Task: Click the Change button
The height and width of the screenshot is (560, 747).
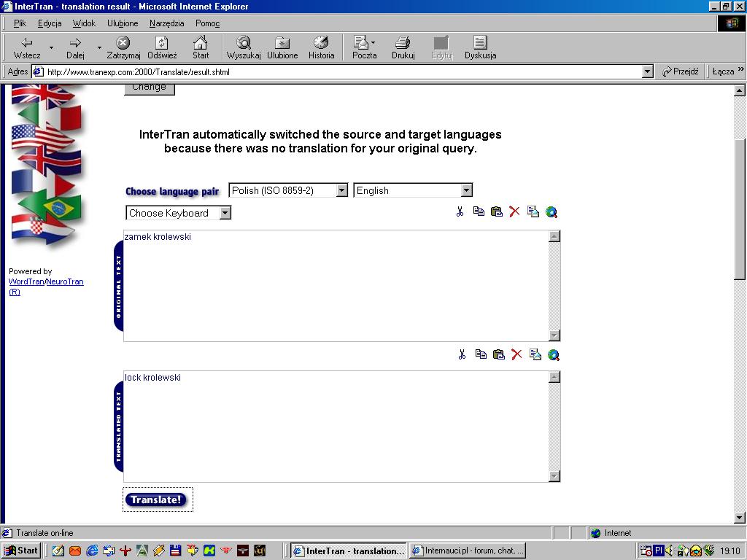Action: coord(149,89)
